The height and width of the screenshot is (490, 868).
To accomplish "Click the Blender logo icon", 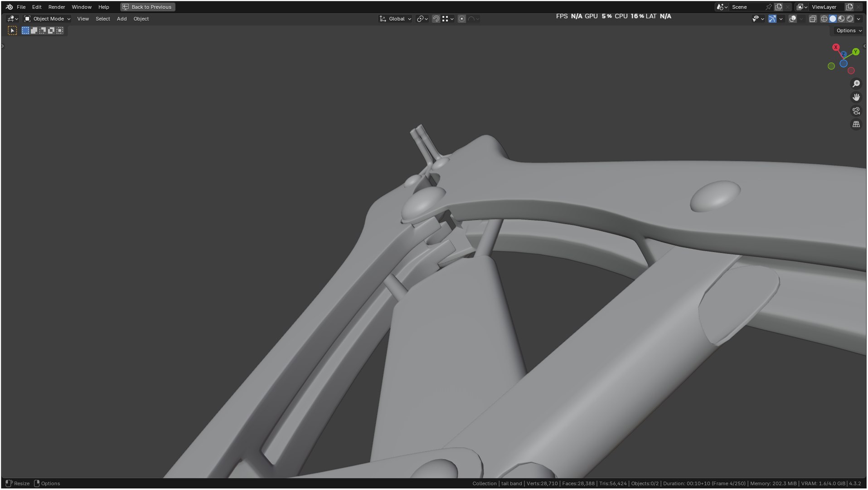I will coord(9,7).
